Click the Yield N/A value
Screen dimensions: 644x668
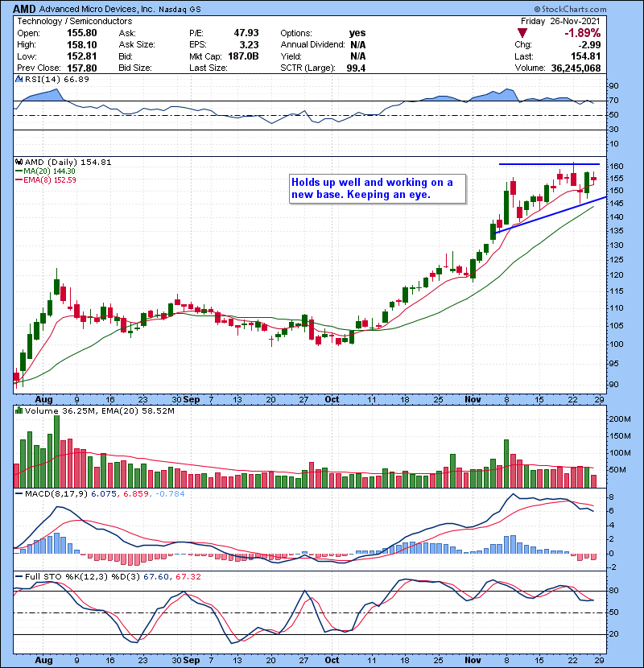tap(358, 56)
